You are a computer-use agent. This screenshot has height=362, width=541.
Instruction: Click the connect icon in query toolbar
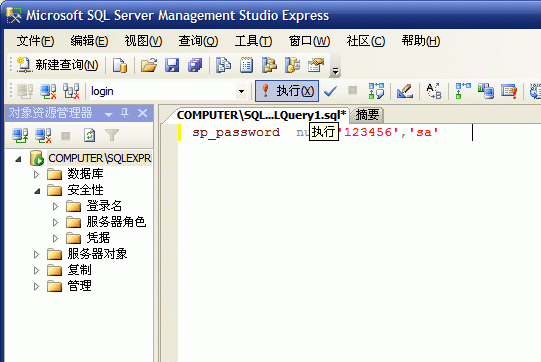point(25,91)
